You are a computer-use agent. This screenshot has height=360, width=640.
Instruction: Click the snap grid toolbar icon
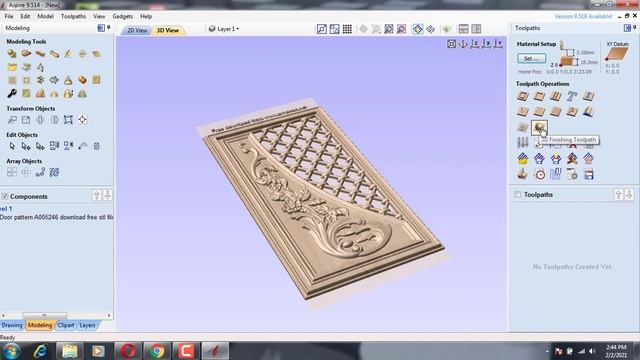tap(347, 29)
